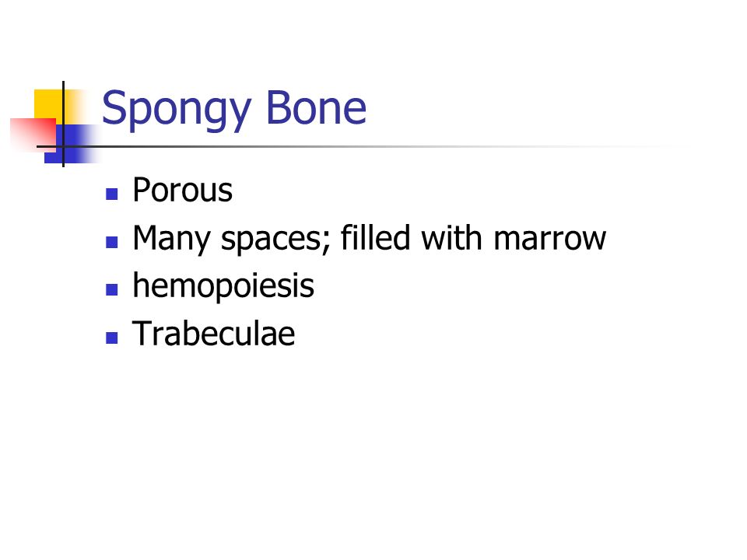Click the blue bullet beside Porous
Screen dimensions: 747x560
pyautogui.click(x=112, y=194)
